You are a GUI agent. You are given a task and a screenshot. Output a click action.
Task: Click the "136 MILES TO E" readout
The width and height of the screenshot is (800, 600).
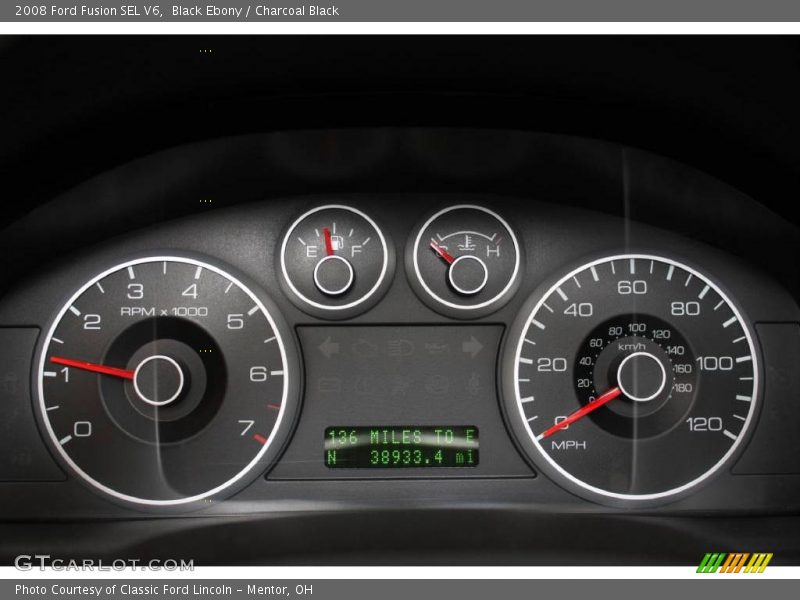(402, 437)
